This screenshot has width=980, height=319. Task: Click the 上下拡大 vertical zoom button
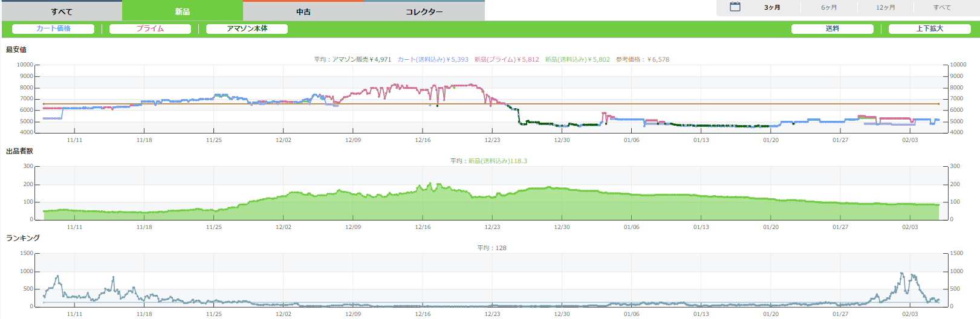pos(929,29)
